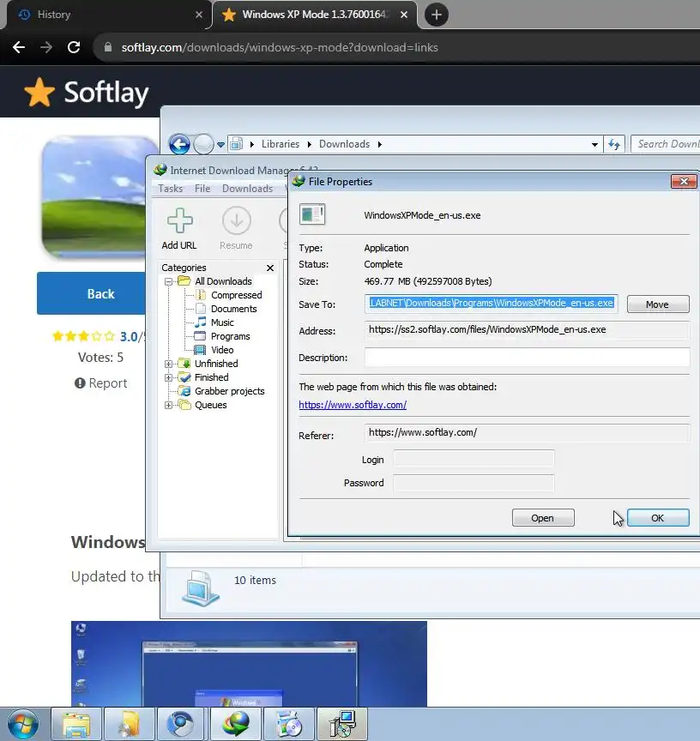Viewport: 700px width, 741px height.
Task: Select the Music category
Action: pos(222,322)
